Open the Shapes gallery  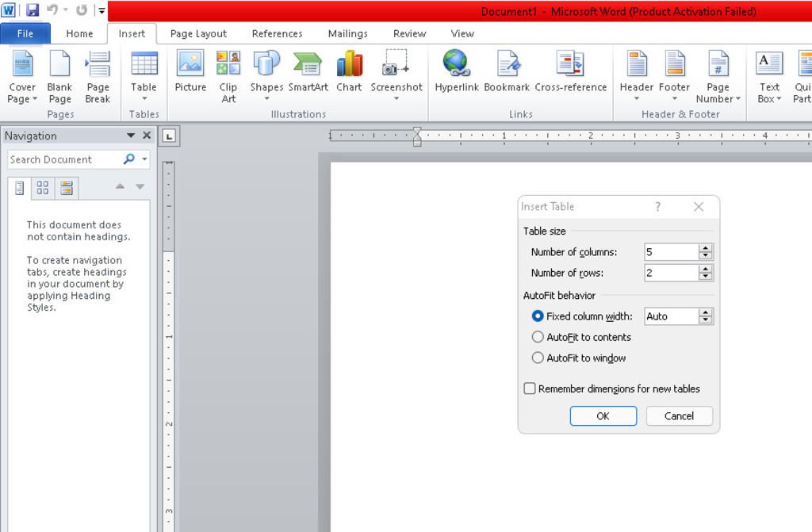coord(266,76)
